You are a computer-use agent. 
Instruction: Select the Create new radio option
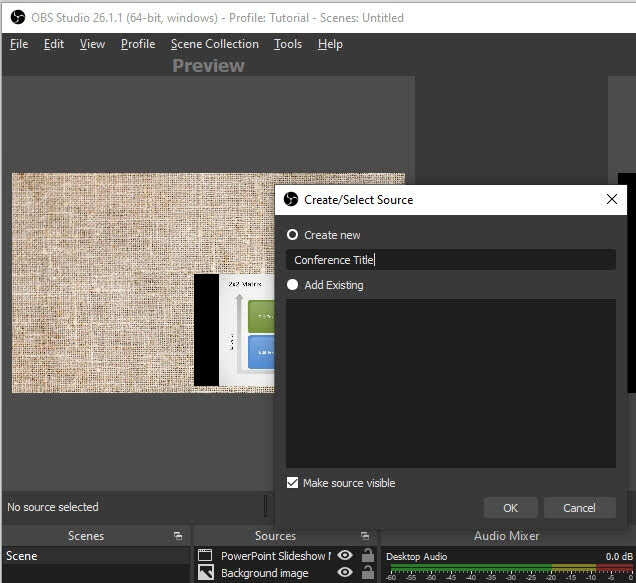click(293, 235)
